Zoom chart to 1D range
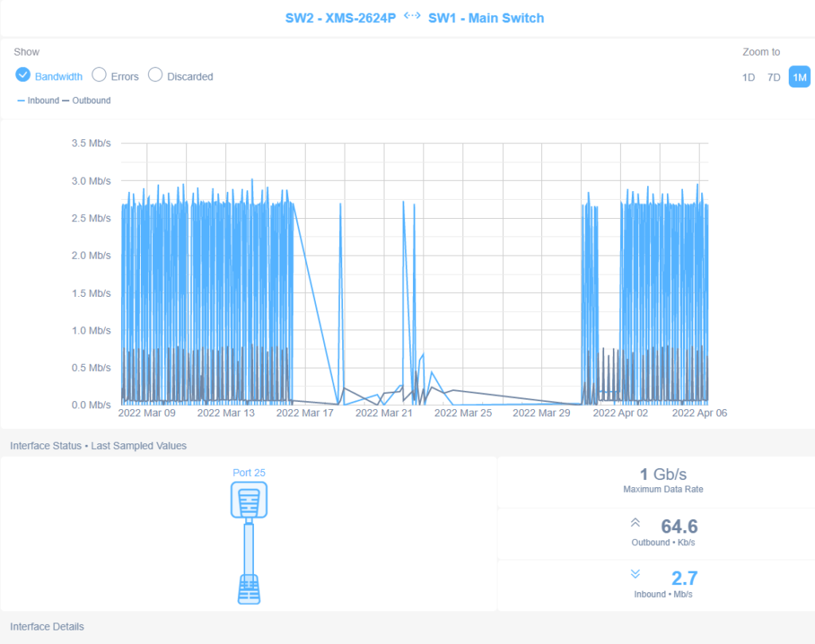 click(748, 77)
